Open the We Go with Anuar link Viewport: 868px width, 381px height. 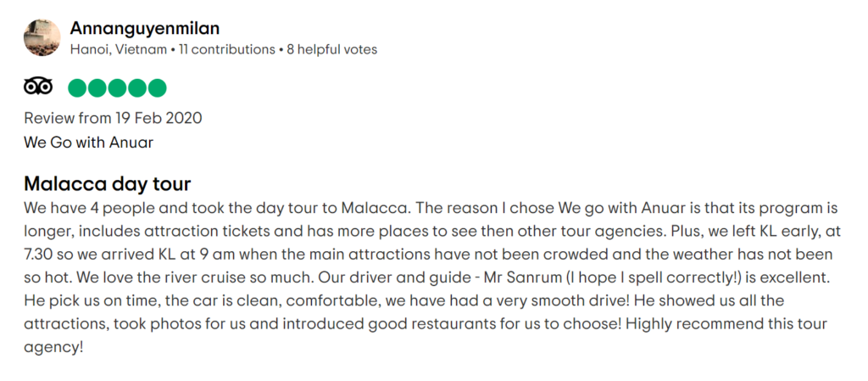click(89, 142)
